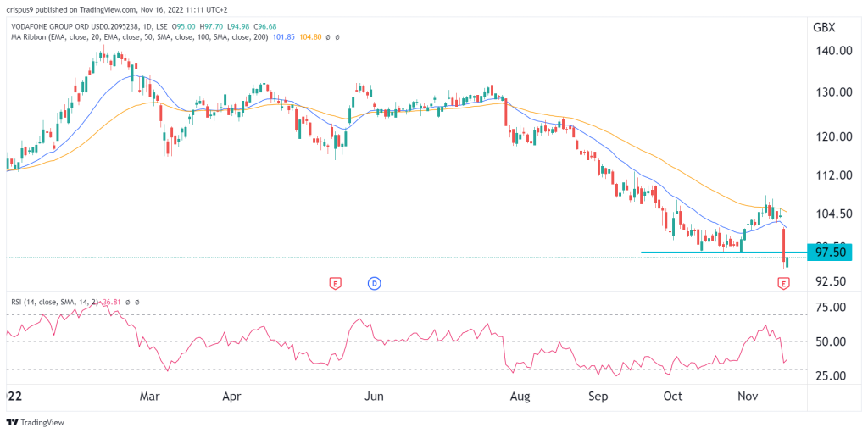Click the Oct label on time axis
The height and width of the screenshot is (433, 868).
[672, 397]
